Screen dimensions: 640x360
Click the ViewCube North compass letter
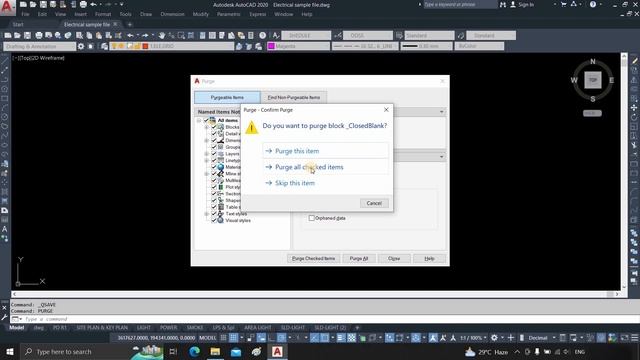click(x=593, y=62)
